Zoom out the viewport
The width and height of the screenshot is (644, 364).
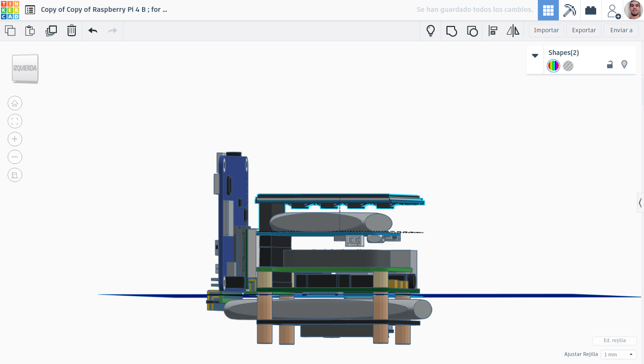tap(15, 157)
